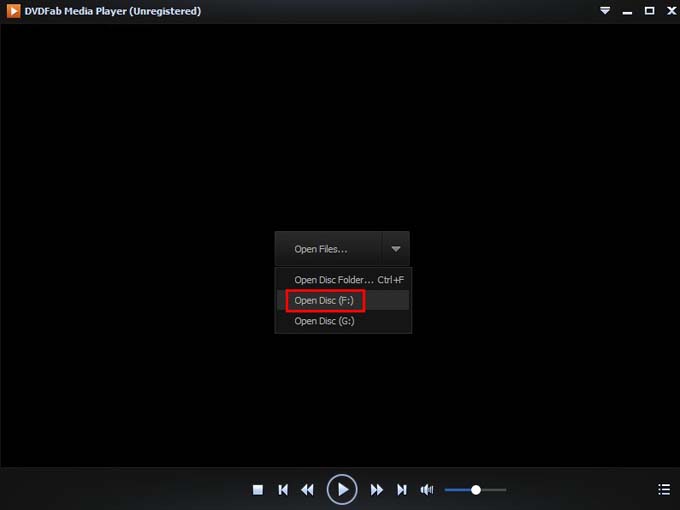Image resolution: width=680 pixels, height=510 pixels.
Task: Fast forward with the double arrow icon
Action: tap(376, 490)
